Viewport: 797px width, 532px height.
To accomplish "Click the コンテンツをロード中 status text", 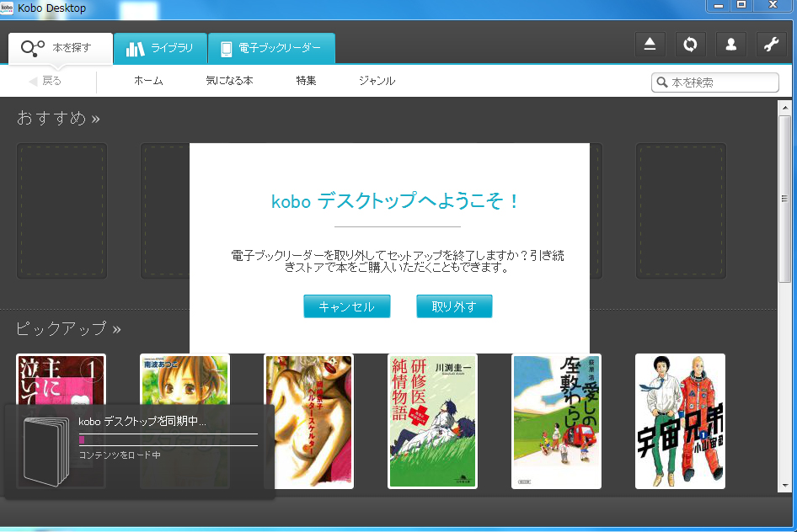I will pyautogui.click(x=120, y=455).
